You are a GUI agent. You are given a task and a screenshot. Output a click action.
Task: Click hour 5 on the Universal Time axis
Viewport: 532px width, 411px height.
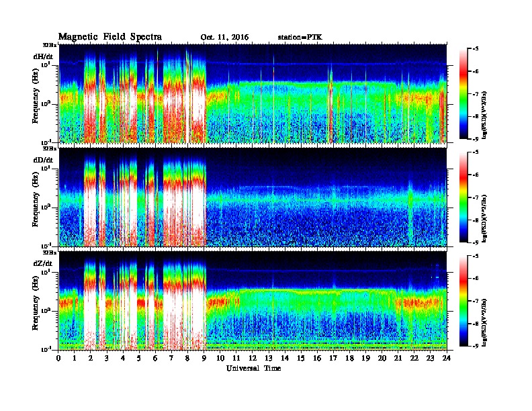point(139,358)
